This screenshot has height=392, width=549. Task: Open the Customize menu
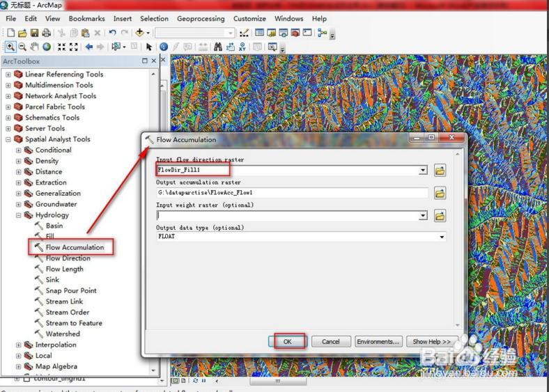click(249, 19)
